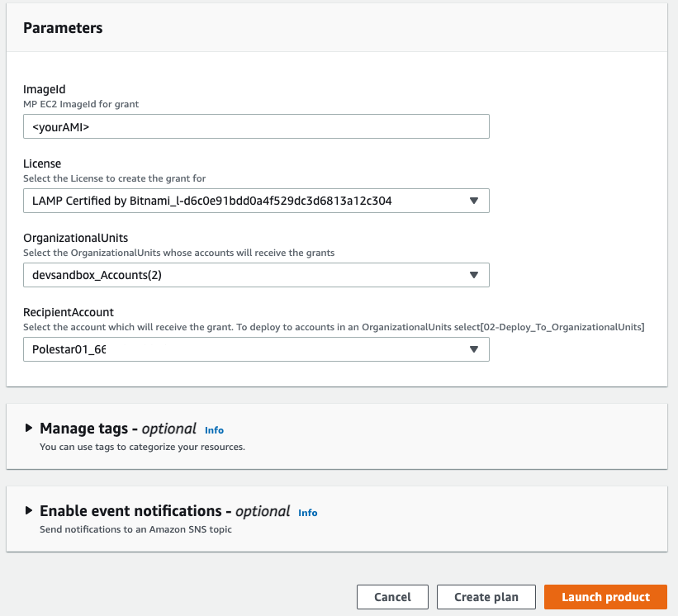Select the LAMP Certified by Bitnami license
The image size is (678, 616).
click(x=248, y=201)
